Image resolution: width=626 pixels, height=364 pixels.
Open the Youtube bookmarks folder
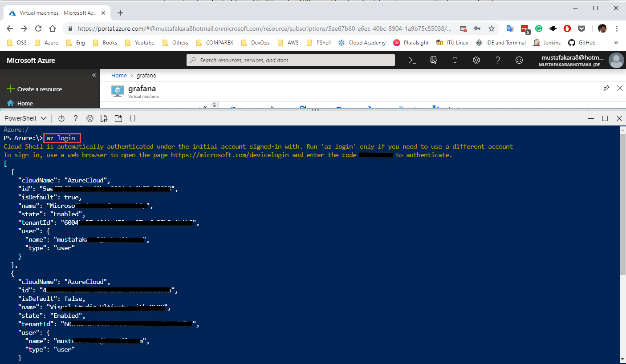tap(139, 43)
